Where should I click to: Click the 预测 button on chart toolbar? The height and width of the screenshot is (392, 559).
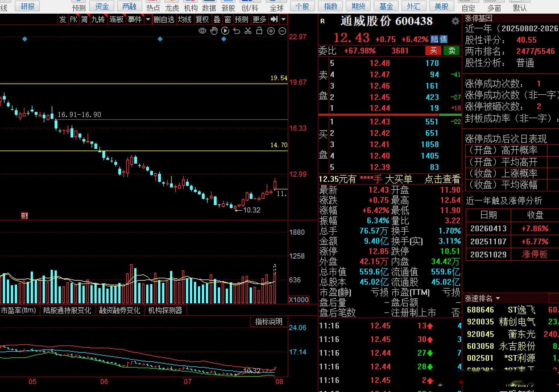(242, 19)
